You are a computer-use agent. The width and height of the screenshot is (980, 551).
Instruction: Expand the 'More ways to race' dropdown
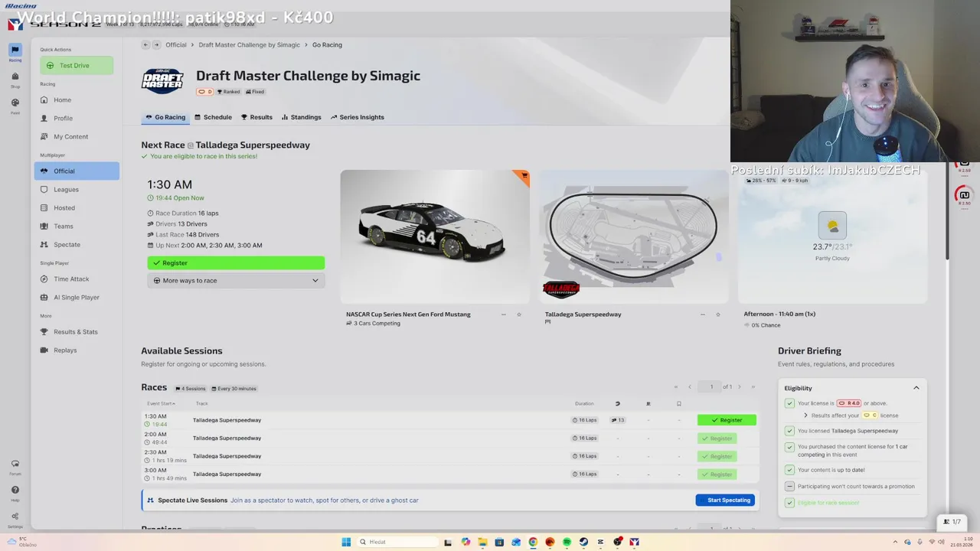pos(236,280)
